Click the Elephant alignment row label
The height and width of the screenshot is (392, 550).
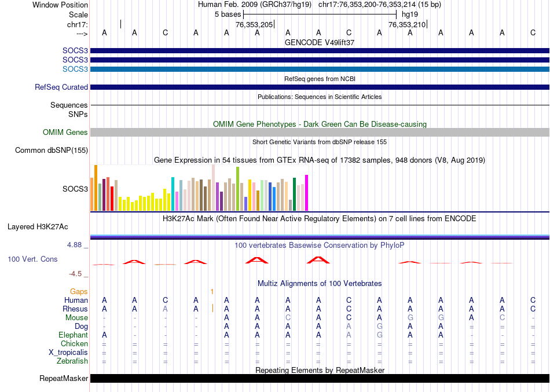pyautogui.click(x=74, y=335)
